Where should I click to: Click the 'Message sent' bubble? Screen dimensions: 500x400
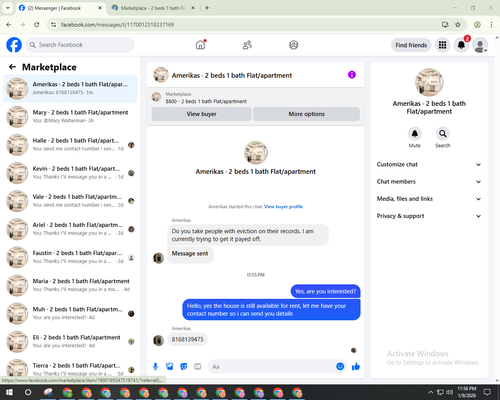point(190,254)
